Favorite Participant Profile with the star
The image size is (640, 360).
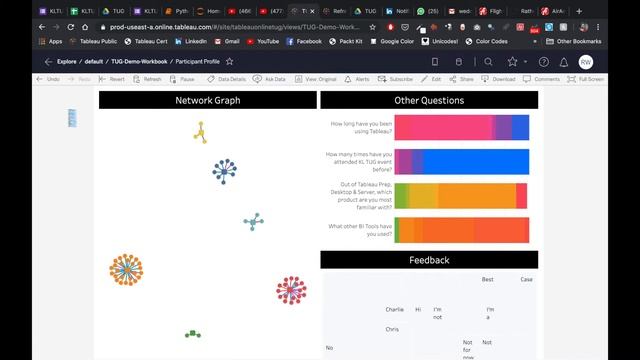coord(230,62)
